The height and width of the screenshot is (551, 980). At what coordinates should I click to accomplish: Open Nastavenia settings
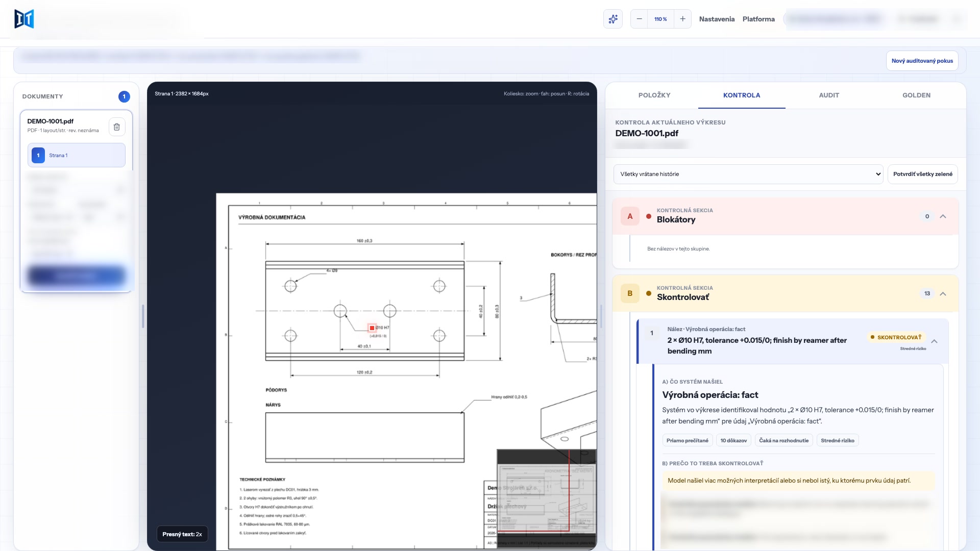point(717,19)
